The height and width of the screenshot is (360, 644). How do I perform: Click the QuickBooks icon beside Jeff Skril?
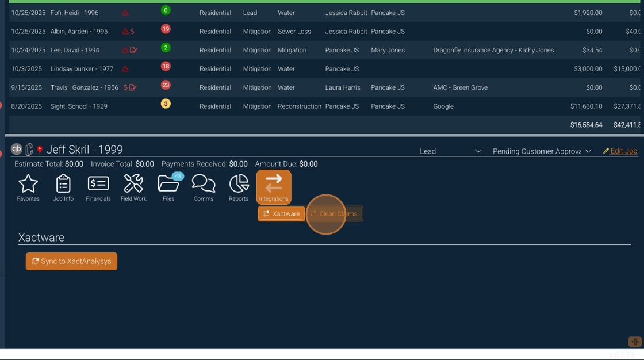pos(17,149)
